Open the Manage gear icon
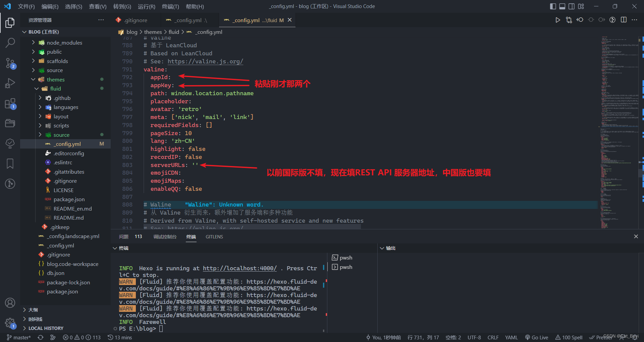The height and width of the screenshot is (342, 644). [x=10, y=323]
